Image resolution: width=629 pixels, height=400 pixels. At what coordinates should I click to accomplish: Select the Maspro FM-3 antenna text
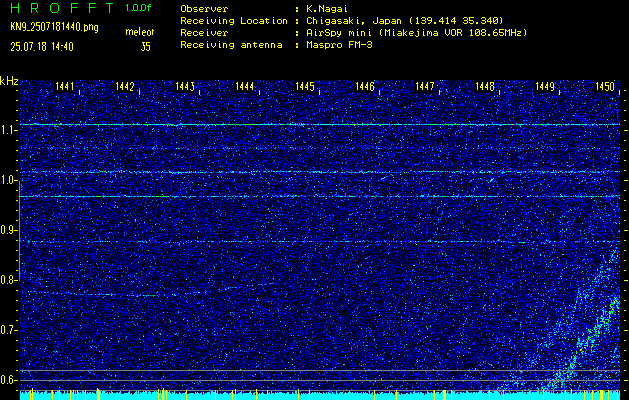tap(339, 45)
